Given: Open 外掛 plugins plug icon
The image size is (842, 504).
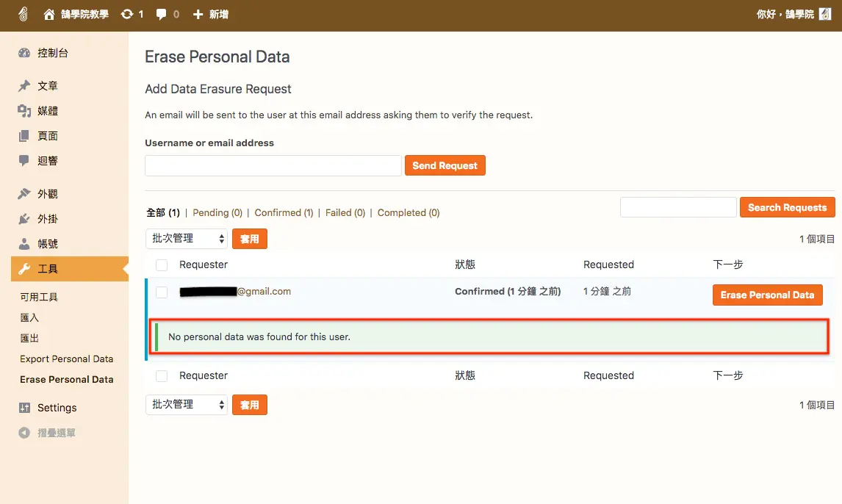Looking at the screenshot, I should pos(24,219).
